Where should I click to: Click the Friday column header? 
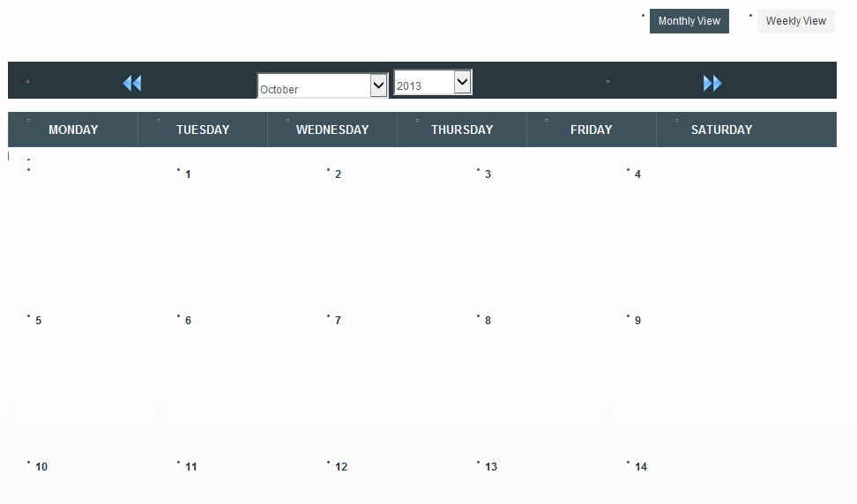pos(591,130)
